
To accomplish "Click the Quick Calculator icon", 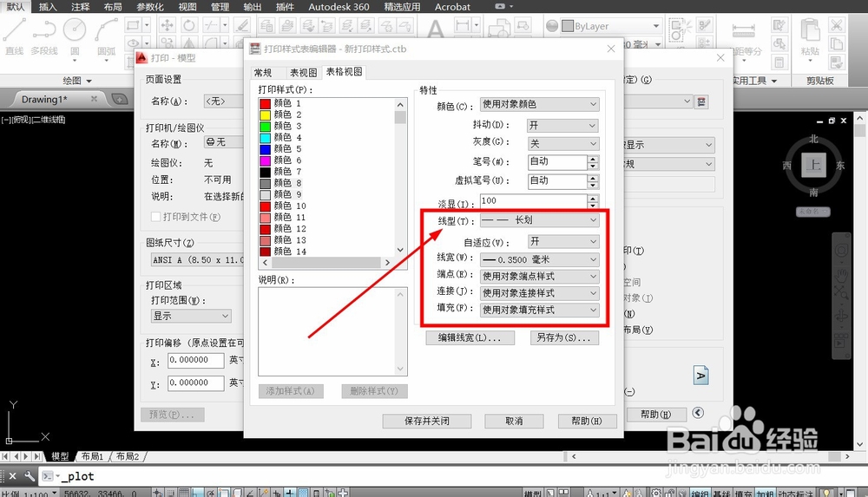I will [779, 62].
